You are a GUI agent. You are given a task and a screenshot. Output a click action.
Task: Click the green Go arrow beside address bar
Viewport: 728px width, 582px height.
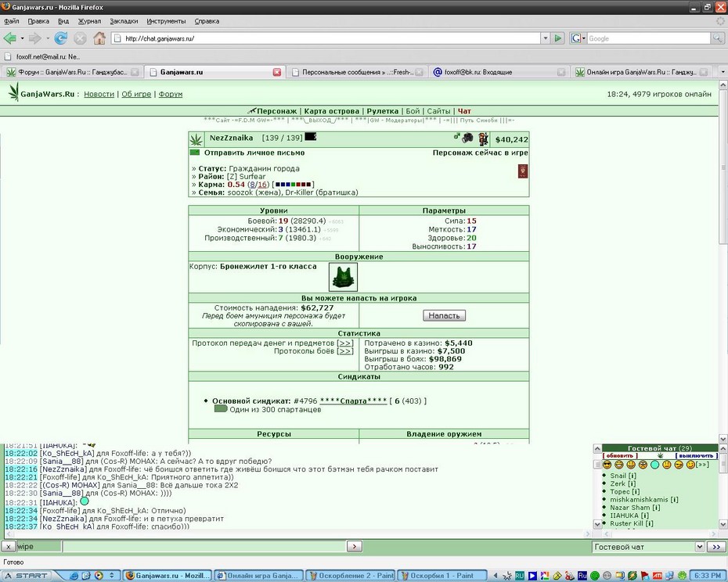click(558, 38)
